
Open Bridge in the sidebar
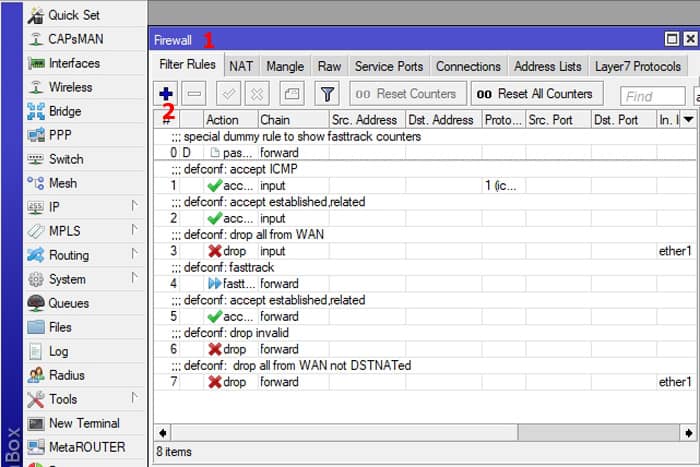click(x=84, y=111)
